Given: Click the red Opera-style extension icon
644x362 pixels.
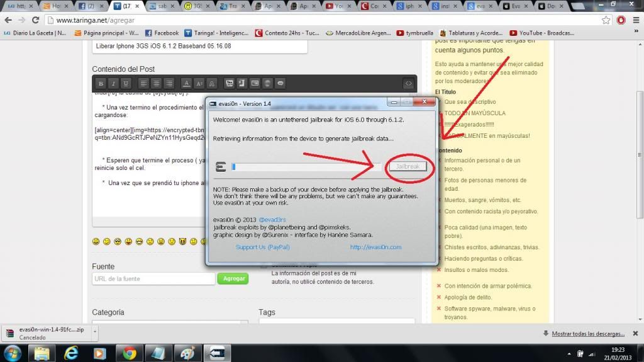Looking at the screenshot, I should pos(621,20).
